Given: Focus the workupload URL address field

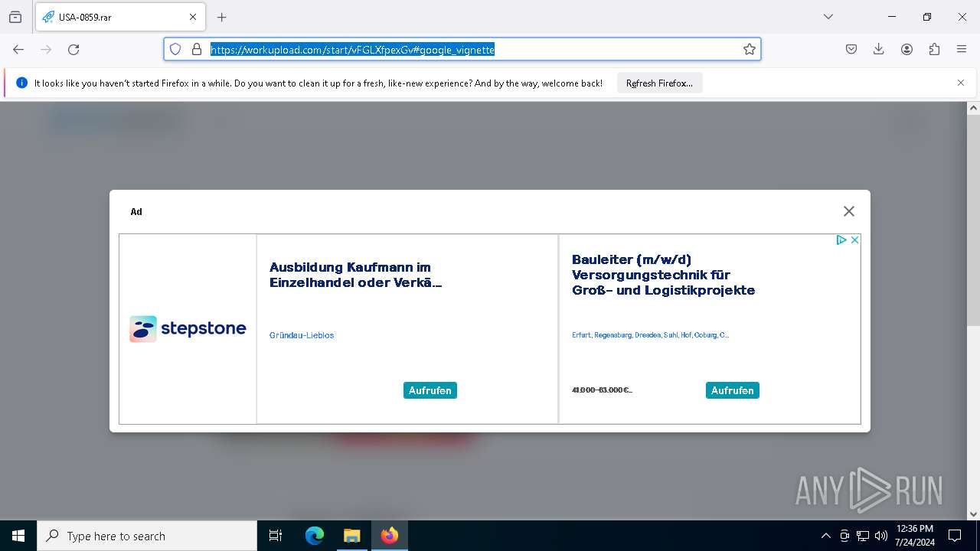Looking at the screenshot, I should pyautogui.click(x=462, y=49).
